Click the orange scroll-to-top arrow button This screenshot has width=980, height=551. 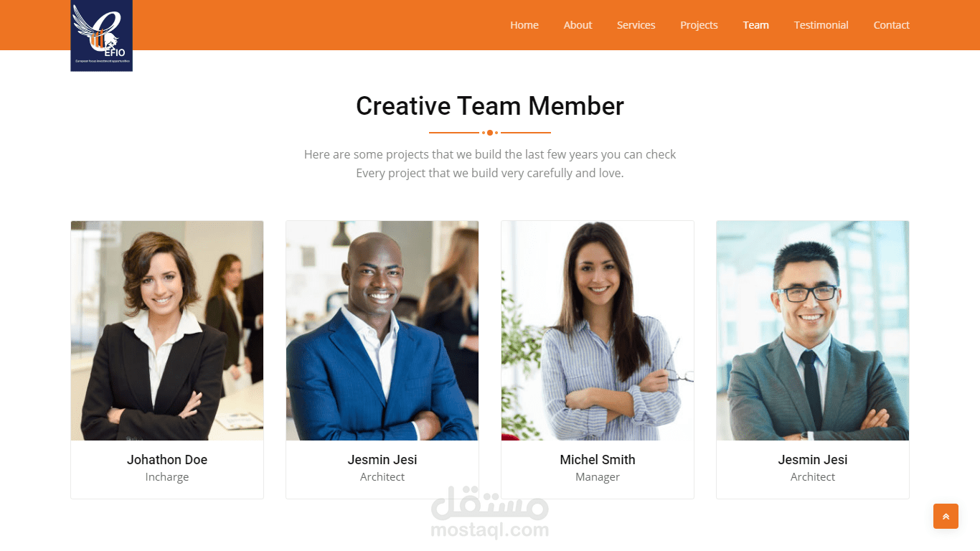click(946, 517)
